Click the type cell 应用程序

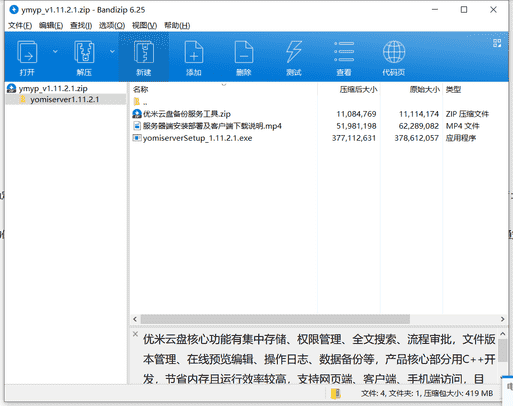pyautogui.click(x=461, y=138)
